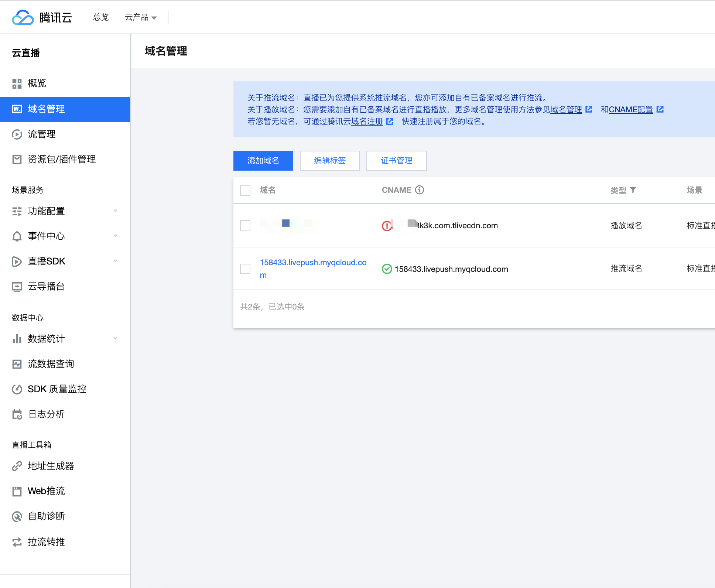Click the red CNAME warning status icon
Screen dimensions: 715x588
387,226
